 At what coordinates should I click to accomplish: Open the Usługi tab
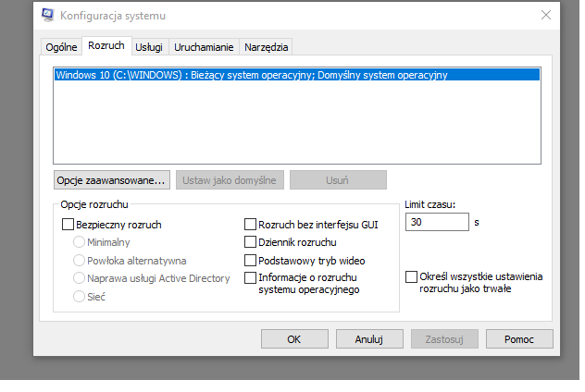[149, 47]
